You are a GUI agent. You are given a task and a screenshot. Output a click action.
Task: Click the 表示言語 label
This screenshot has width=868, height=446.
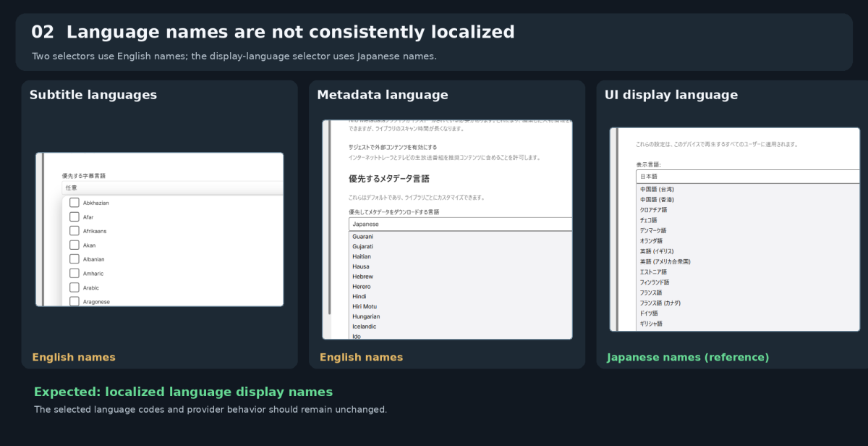(648, 164)
